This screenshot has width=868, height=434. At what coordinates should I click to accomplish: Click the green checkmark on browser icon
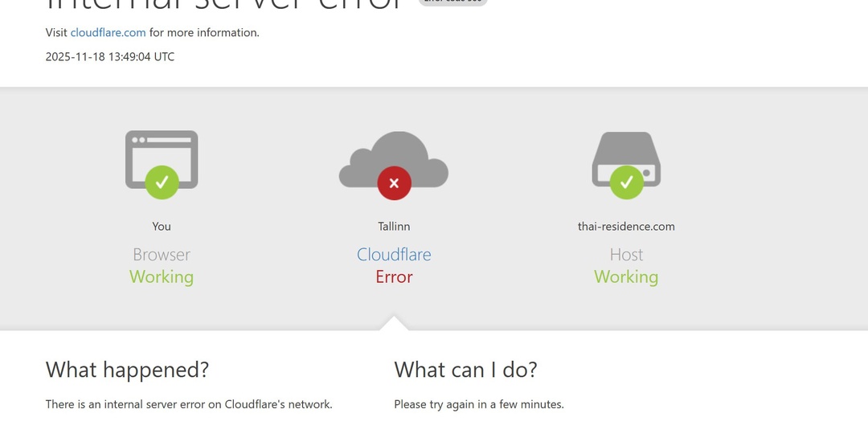pyautogui.click(x=162, y=182)
